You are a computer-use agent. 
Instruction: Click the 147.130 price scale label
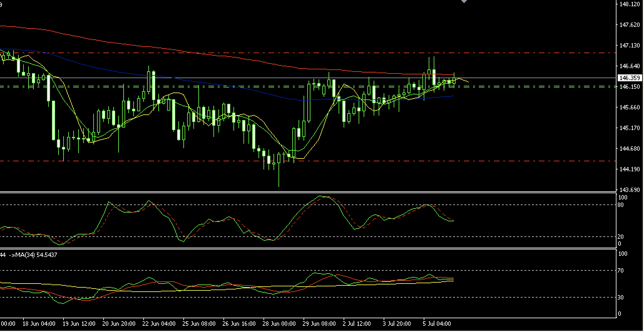[630, 45]
